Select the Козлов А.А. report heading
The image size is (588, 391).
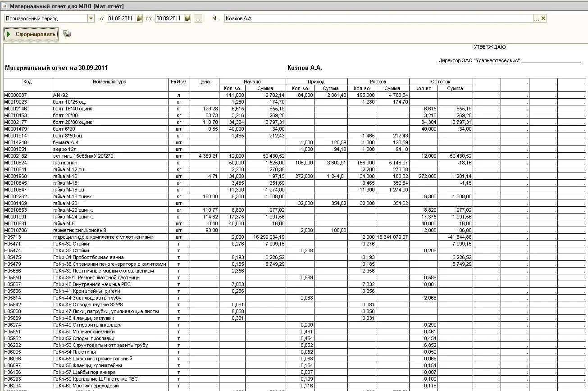[x=305, y=68]
